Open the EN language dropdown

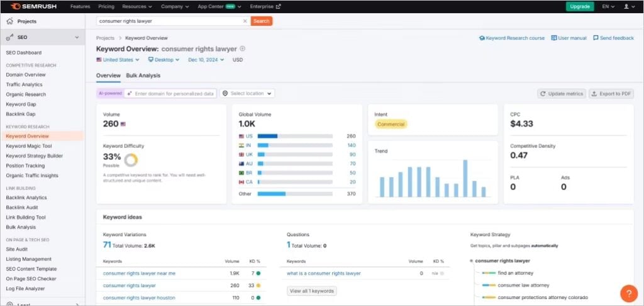(x=608, y=6)
